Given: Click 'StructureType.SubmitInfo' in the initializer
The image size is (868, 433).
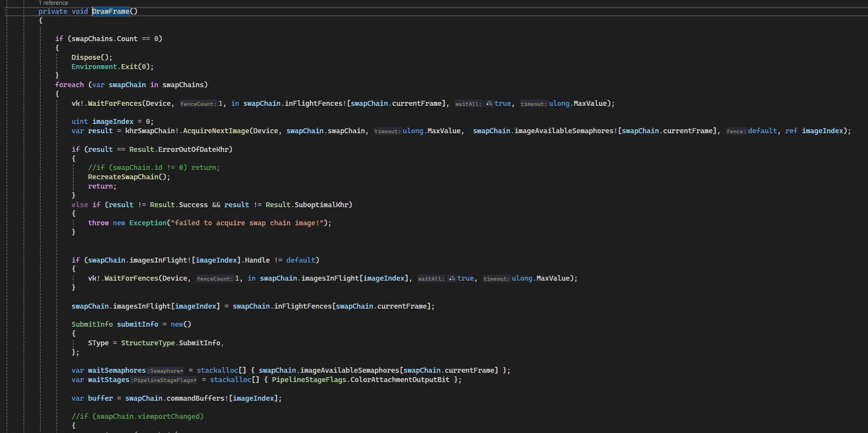Looking at the screenshot, I should (171, 343).
